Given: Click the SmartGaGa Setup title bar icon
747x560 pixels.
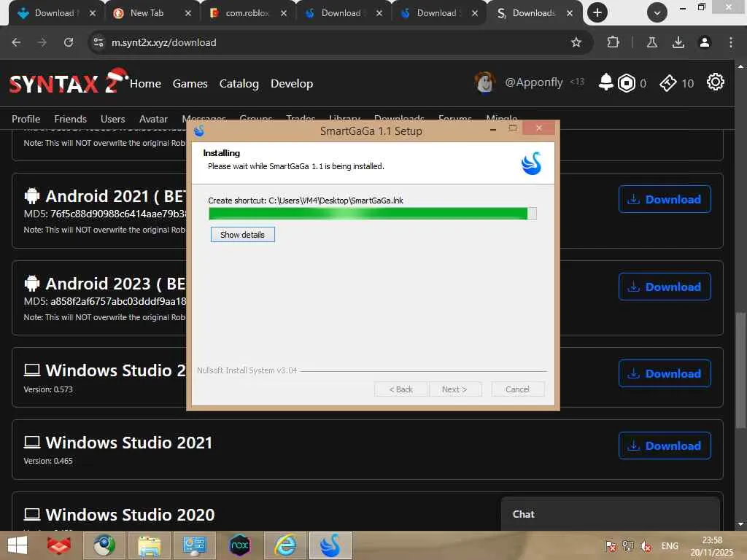Looking at the screenshot, I should pos(199,131).
